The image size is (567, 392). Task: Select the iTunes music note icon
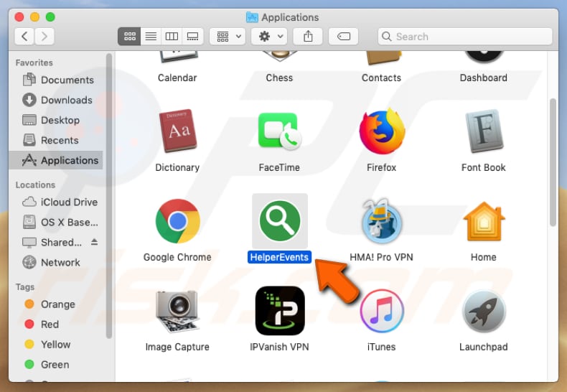(382, 311)
